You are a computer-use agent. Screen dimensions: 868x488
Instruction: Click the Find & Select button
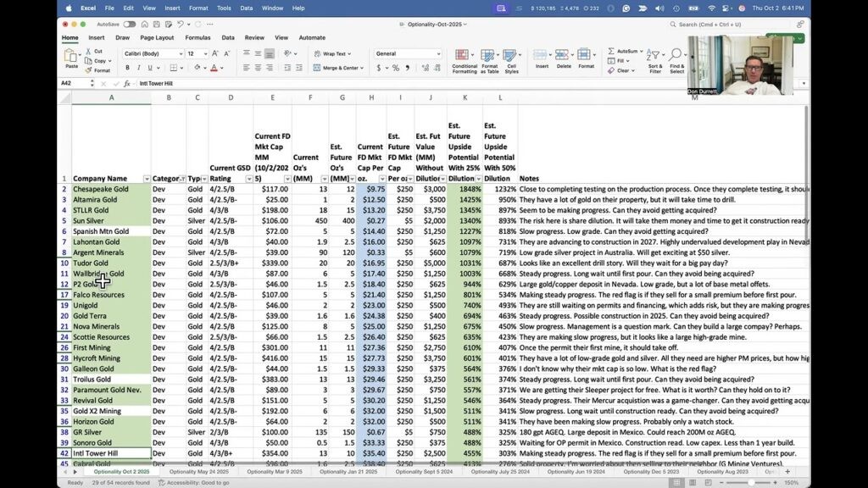(x=676, y=61)
